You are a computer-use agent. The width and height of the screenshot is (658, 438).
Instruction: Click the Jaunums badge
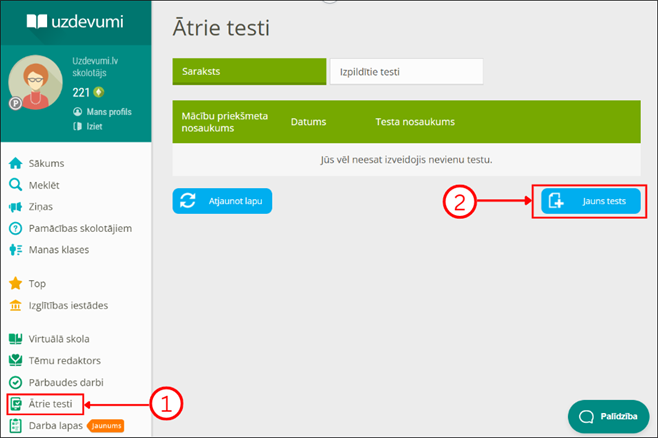(106, 426)
